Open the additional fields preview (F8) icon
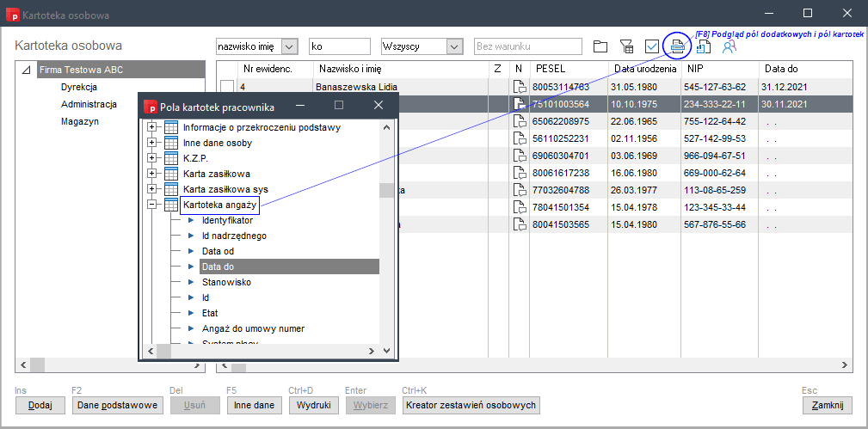The image size is (868, 429). [677, 46]
